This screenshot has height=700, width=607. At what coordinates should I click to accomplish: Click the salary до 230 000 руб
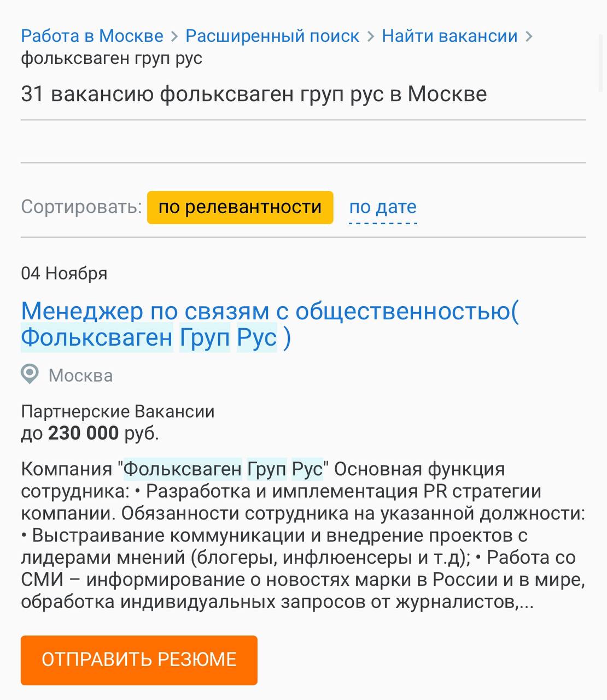[89, 433]
